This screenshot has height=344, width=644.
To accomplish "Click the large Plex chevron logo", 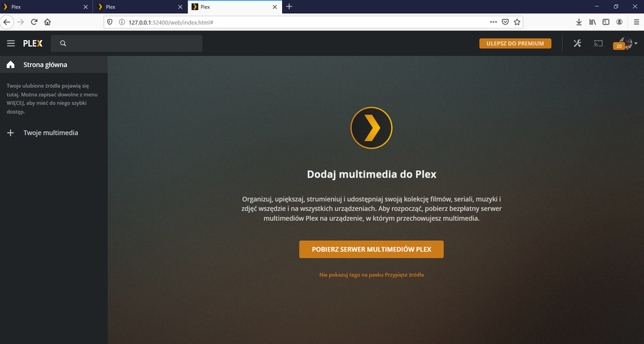I will point(371,128).
